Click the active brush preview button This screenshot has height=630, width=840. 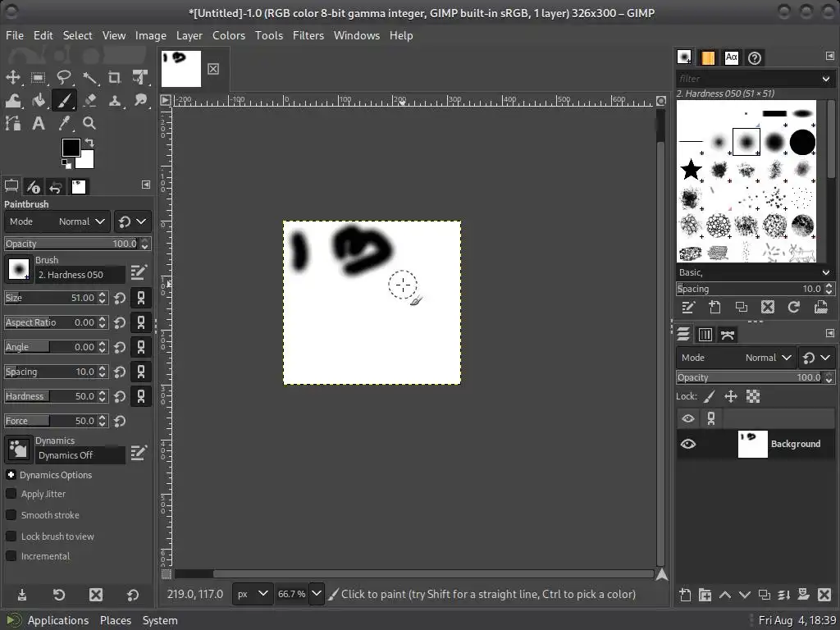[19, 268]
